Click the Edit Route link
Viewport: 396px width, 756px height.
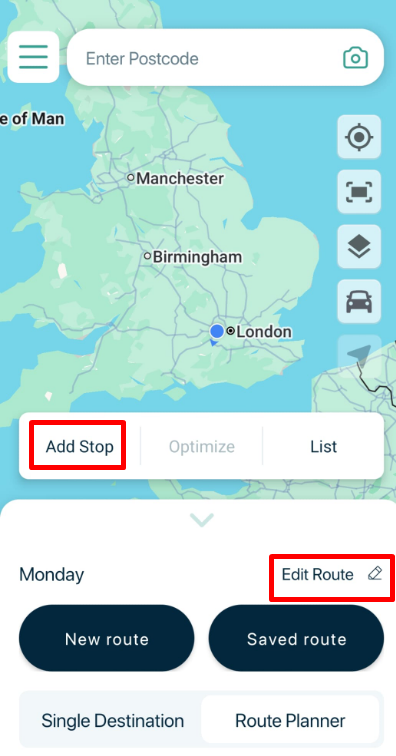(317, 574)
